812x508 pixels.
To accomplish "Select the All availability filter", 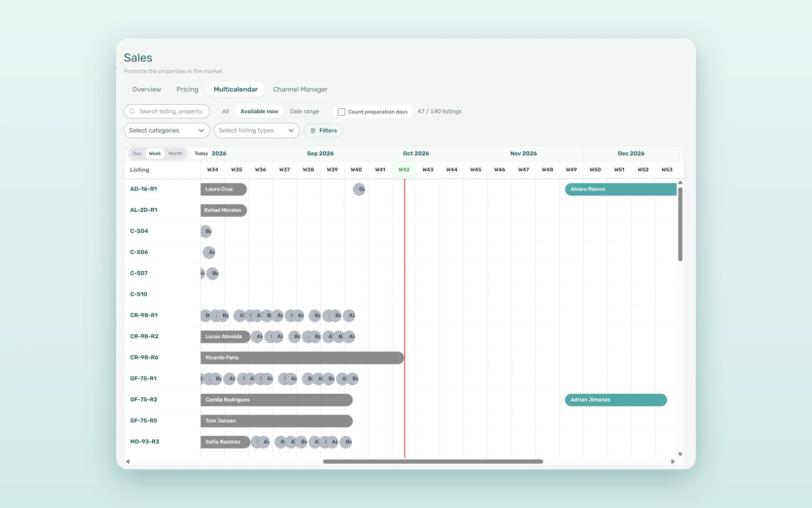I will point(226,111).
